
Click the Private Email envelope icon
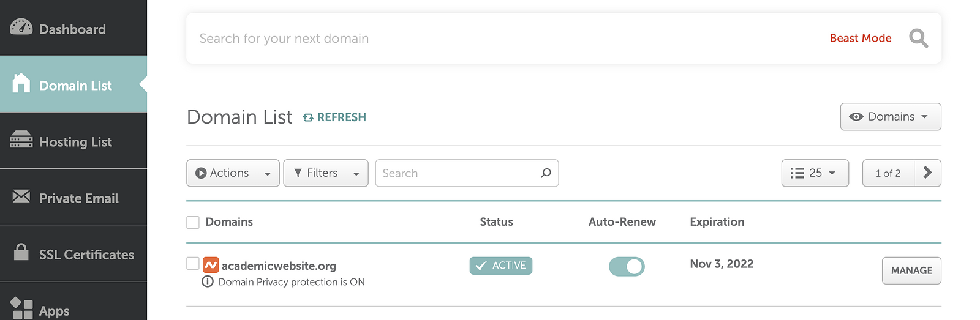point(21,196)
